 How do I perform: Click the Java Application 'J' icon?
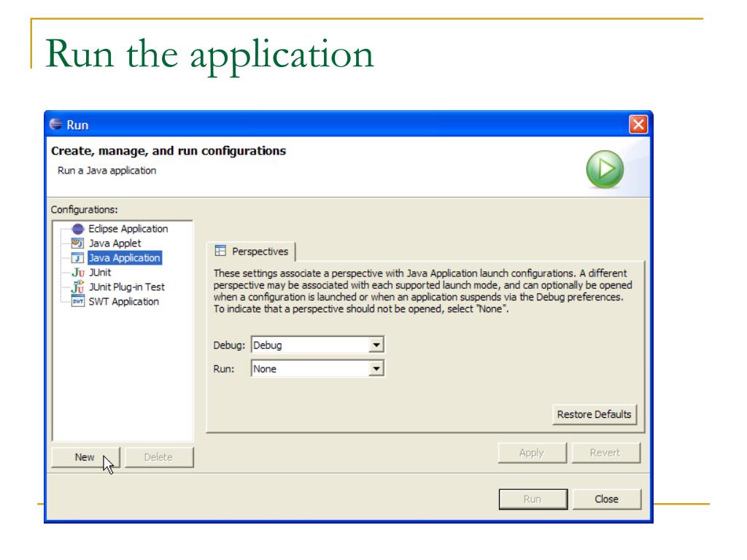coord(77,258)
